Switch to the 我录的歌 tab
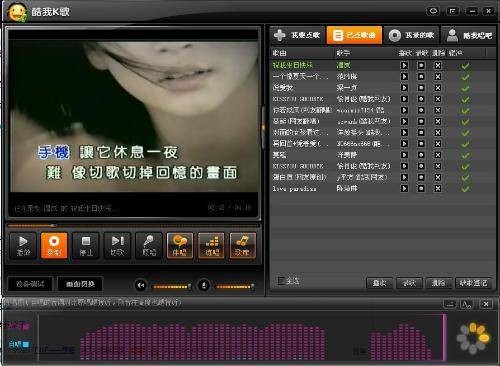Screen dimensions: 500x366 412,35
